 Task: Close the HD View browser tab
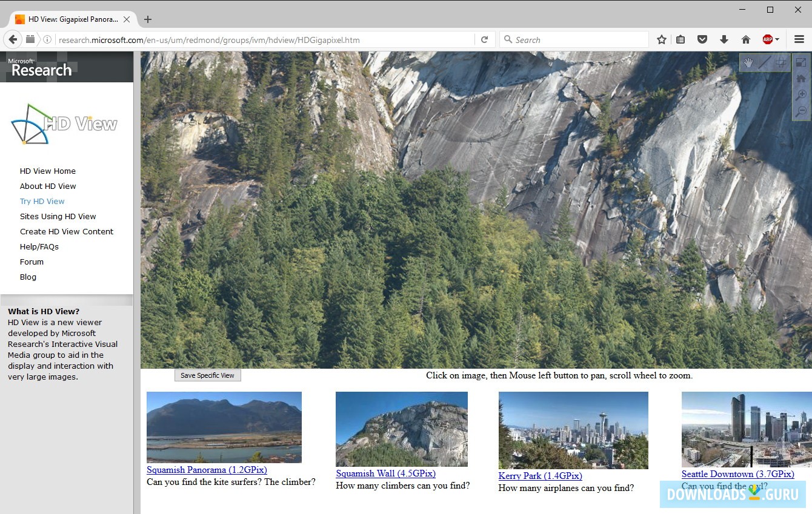click(x=127, y=19)
